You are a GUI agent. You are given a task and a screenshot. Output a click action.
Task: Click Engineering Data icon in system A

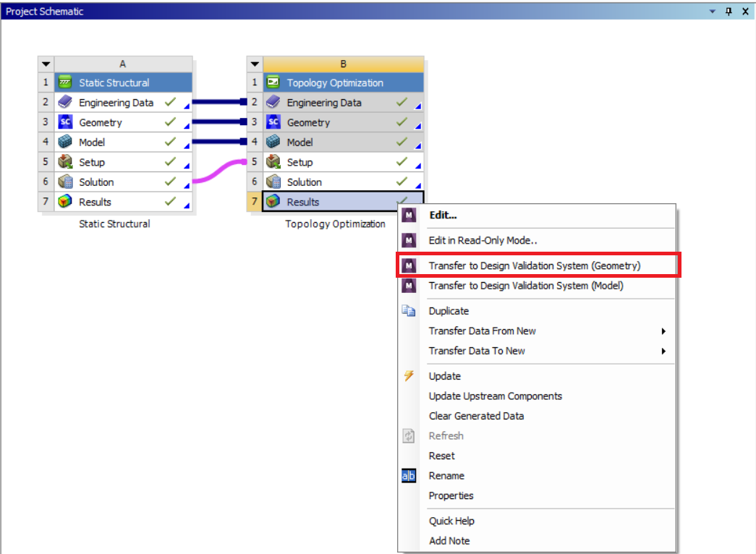(x=65, y=102)
